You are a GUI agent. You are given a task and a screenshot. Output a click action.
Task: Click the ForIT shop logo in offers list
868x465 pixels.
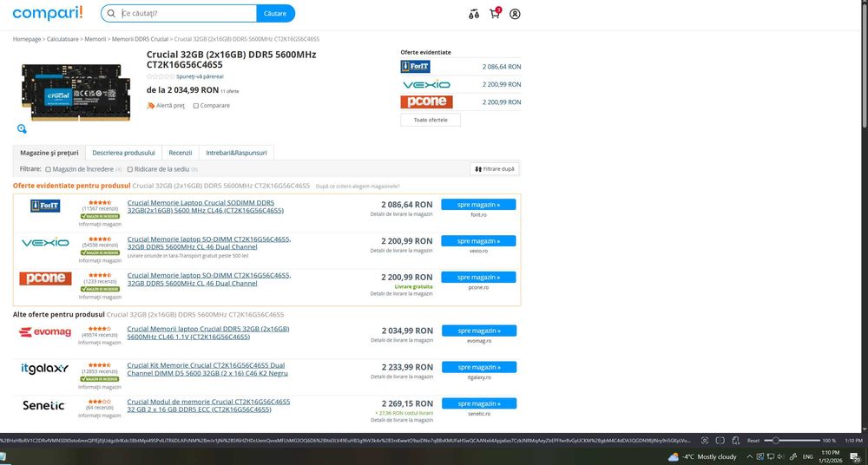[x=45, y=206]
